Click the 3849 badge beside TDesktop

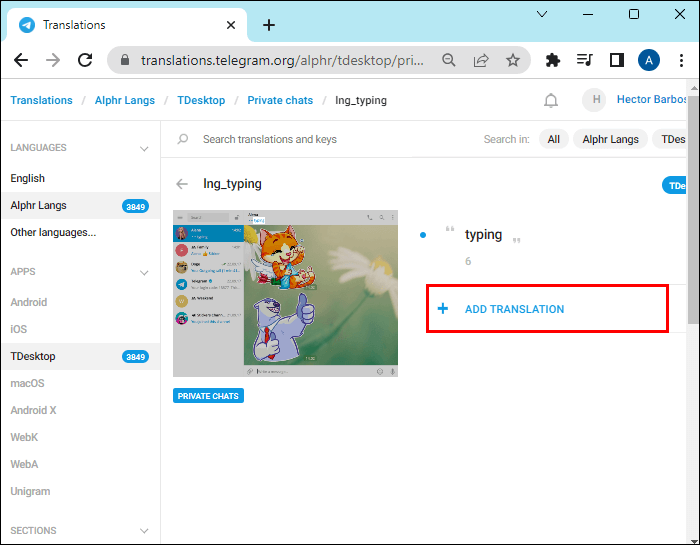(x=135, y=357)
